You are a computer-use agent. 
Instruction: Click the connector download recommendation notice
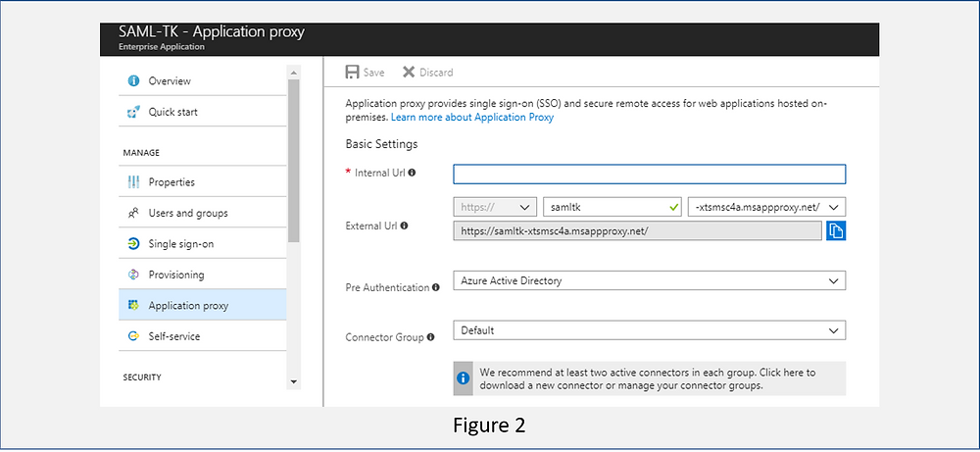pos(650,378)
